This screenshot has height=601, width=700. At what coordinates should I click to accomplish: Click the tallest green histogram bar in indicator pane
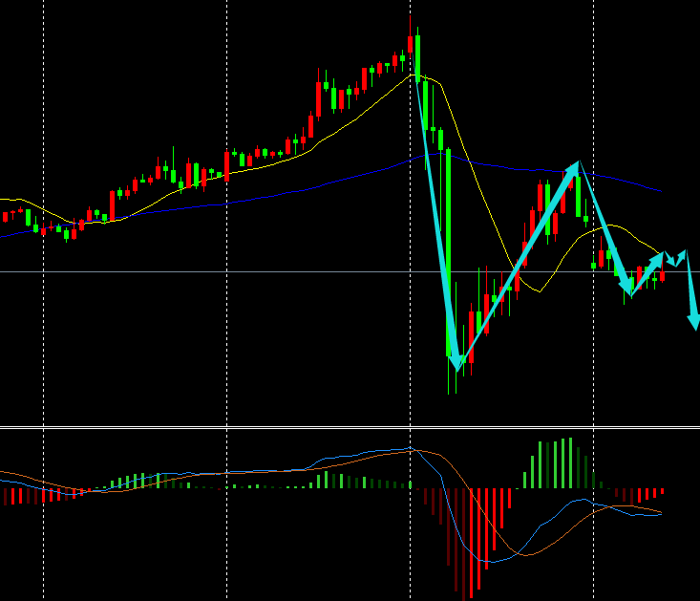pyautogui.click(x=570, y=463)
